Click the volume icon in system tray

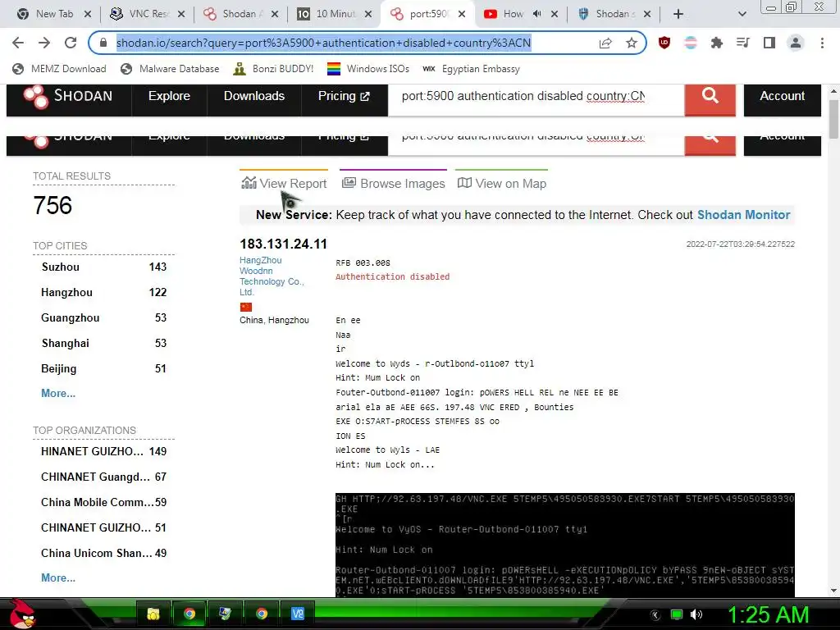point(696,614)
